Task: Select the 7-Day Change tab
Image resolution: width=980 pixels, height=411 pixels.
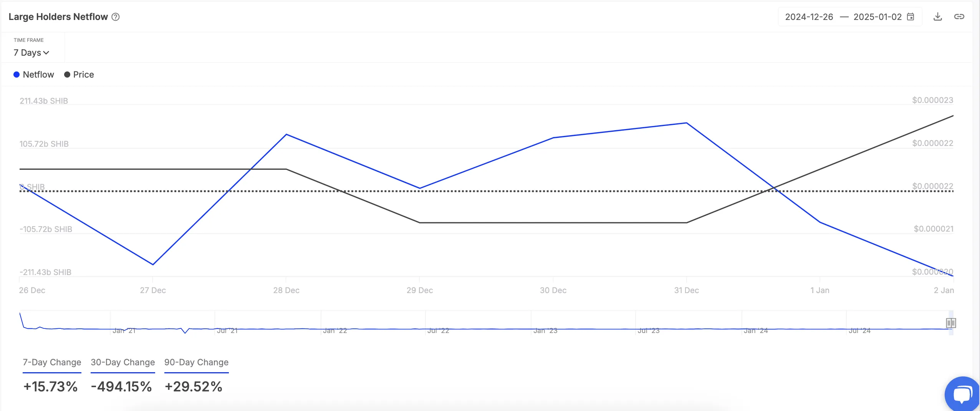Action: click(x=52, y=363)
